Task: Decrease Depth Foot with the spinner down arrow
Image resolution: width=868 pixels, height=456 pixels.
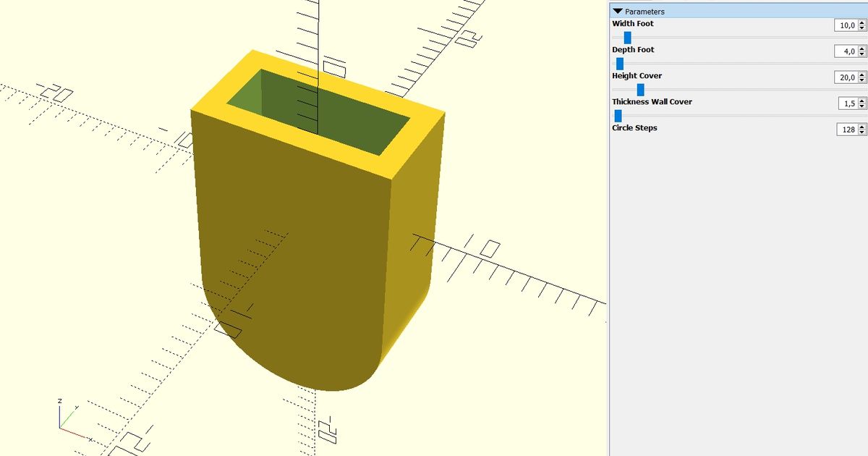Action: [x=863, y=54]
